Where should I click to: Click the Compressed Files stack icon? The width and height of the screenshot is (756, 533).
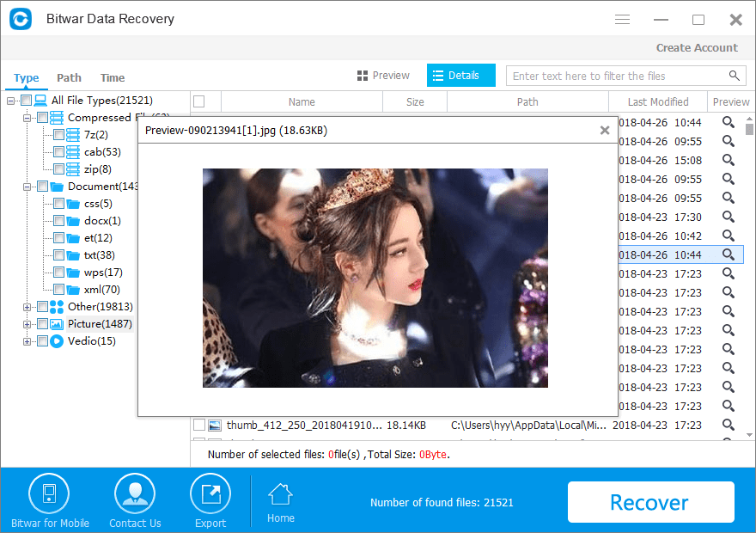tap(57, 118)
